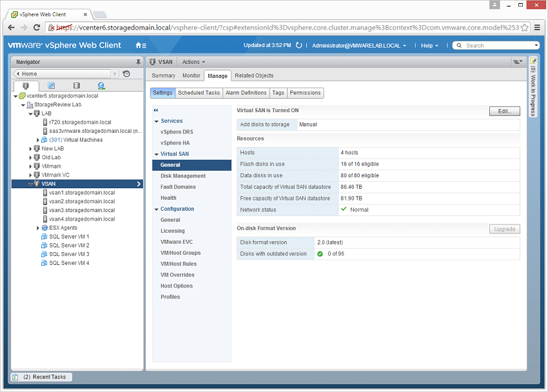Open vSphere HA settings
This screenshot has height=392, width=548.
point(175,143)
